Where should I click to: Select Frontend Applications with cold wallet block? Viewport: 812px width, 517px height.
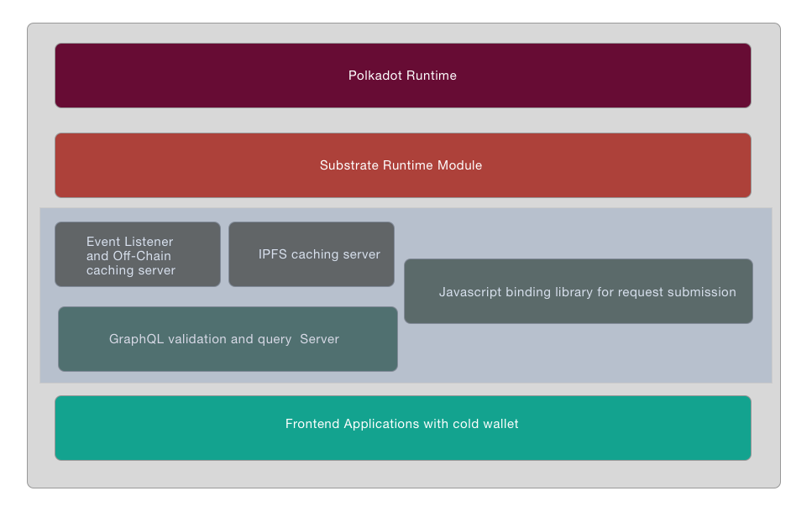coord(403,428)
